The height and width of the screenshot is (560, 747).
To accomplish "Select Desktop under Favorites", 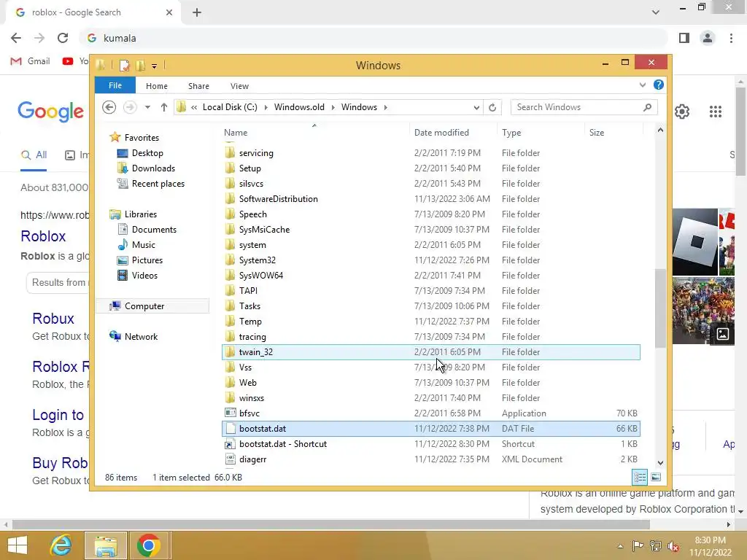I will pyautogui.click(x=147, y=153).
